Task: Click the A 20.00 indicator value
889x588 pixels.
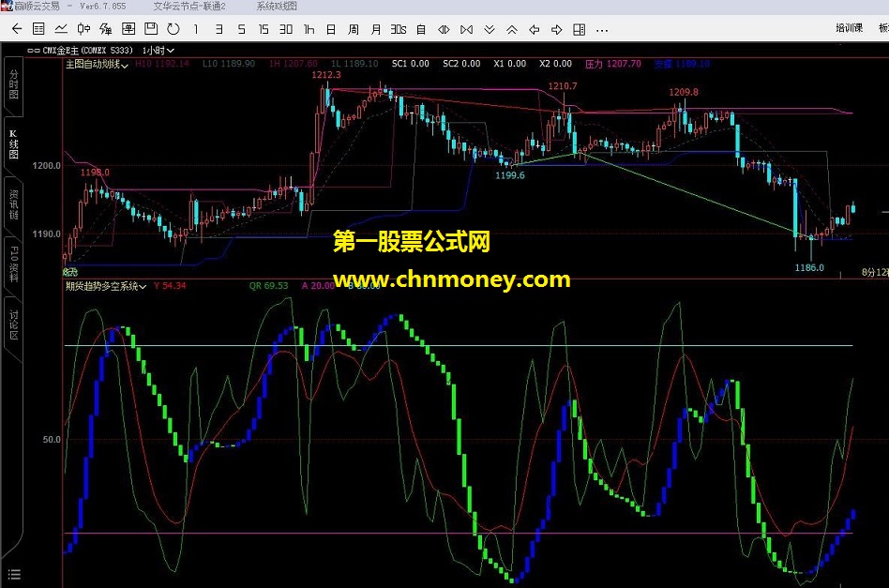Action: (318, 286)
